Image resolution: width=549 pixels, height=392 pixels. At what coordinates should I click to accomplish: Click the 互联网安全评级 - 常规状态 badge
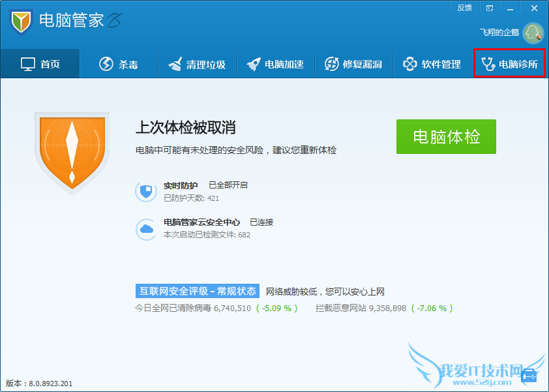click(x=198, y=291)
